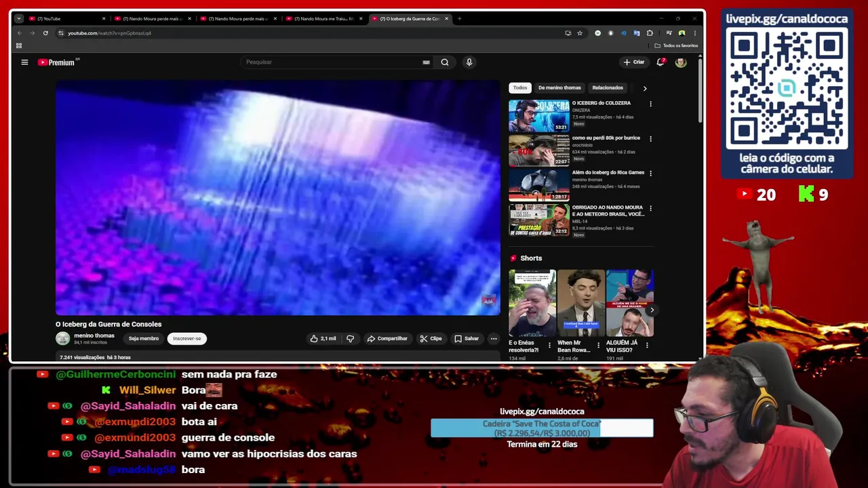Screen dimensions: 868x488
Task: Start voice search with microphone icon
Action: coord(469,62)
